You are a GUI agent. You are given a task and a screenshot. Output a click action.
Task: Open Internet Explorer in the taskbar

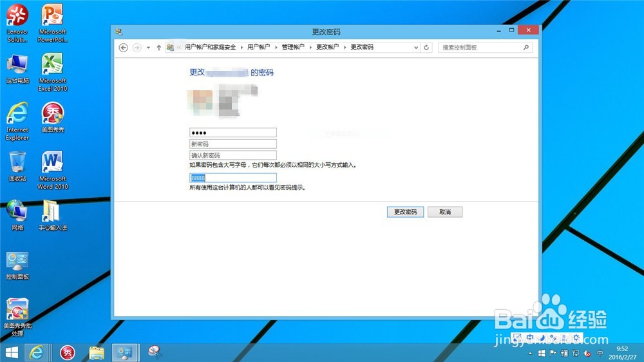[x=37, y=352]
